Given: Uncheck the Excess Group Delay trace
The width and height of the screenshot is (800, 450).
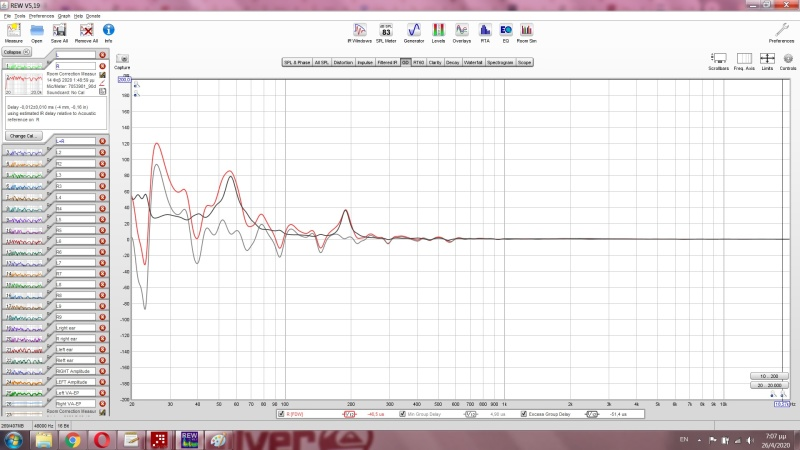Looking at the screenshot, I should [524, 413].
